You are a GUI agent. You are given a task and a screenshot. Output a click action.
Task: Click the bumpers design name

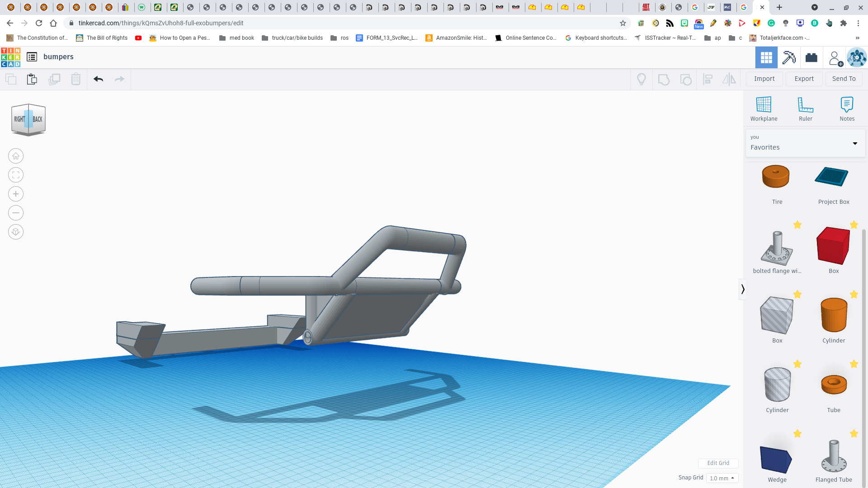tap(58, 57)
